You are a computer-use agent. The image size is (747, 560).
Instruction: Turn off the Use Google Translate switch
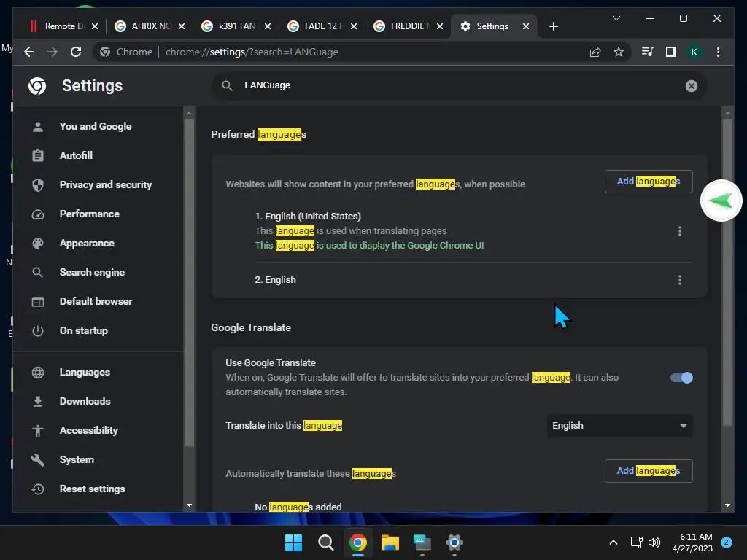coord(681,378)
